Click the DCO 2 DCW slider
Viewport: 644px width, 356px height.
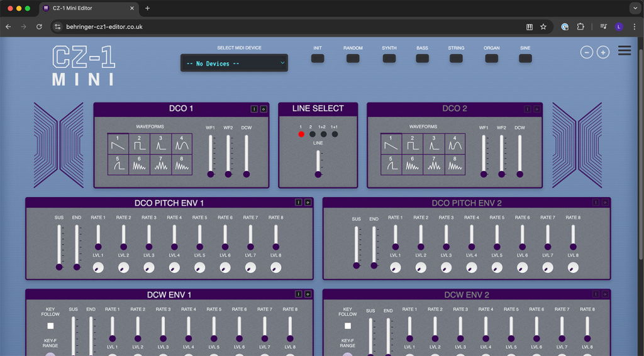point(519,155)
